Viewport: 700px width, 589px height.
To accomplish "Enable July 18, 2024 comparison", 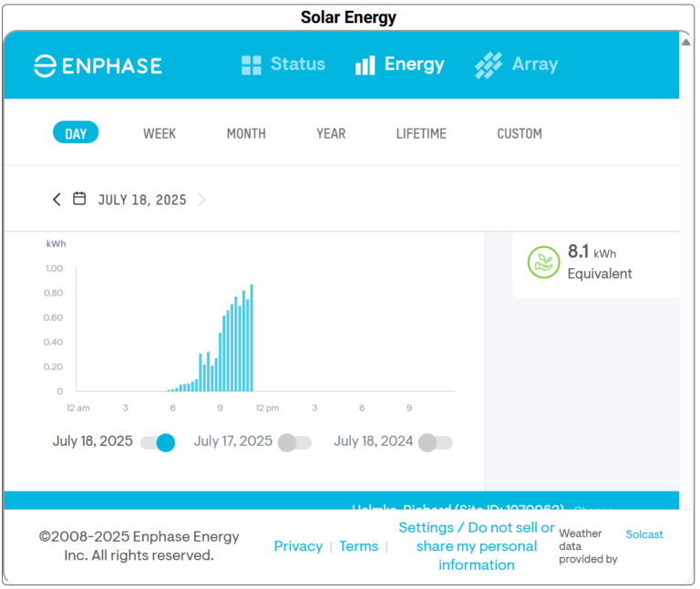I will tap(436, 442).
